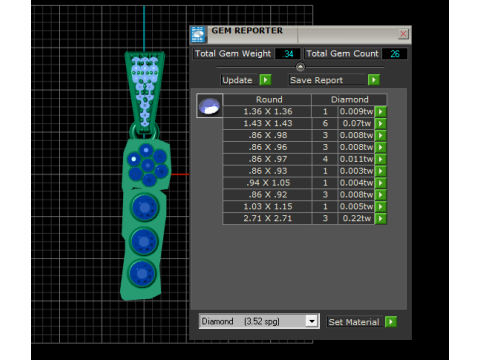Click the 0.004tw weight cell
Image resolution: width=480 pixels, height=360 pixels.
point(356,183)
